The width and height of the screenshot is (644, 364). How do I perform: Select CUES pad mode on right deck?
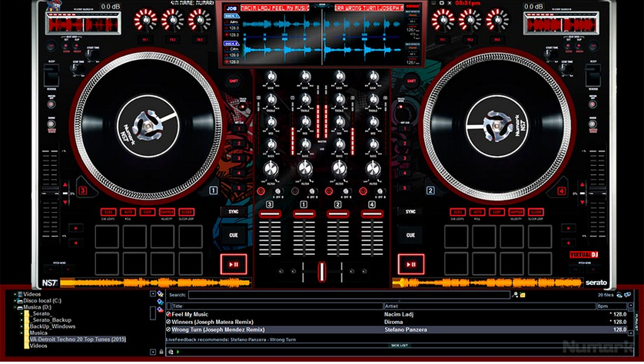click(x=457, y=212)
